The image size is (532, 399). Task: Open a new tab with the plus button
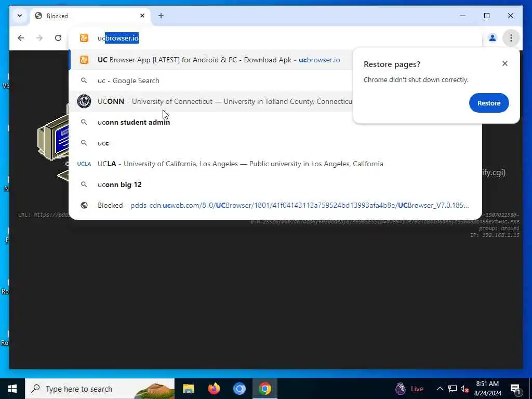(161, 16)
